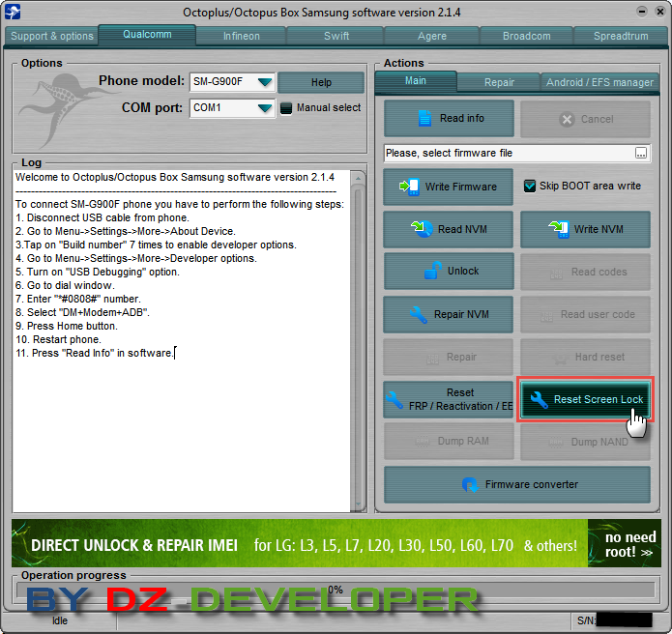
Task: Click the Read codes icon
Action: (x=556, y=274)
